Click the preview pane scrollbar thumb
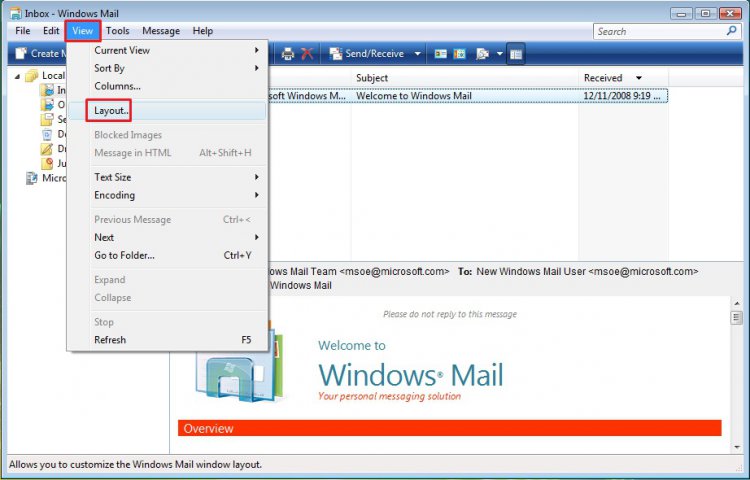 click(x=737, y=317)
